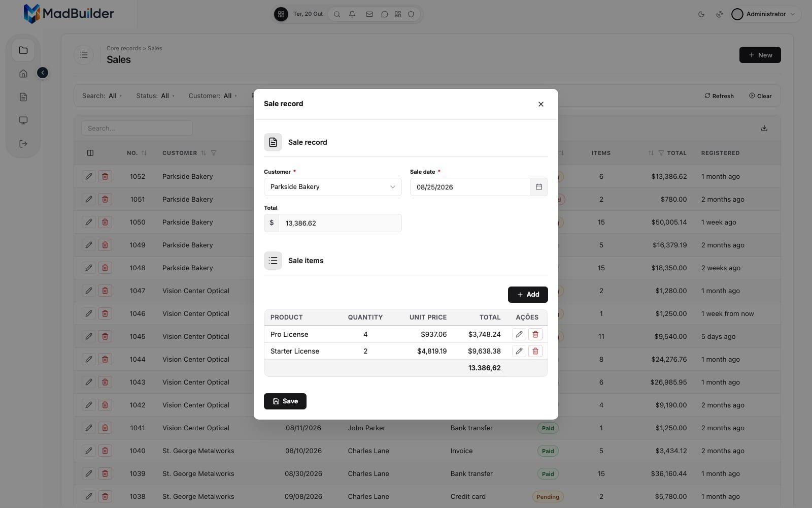Open the Status filter dropdown
Screen dimensions: 812x508
coord(155,96)
